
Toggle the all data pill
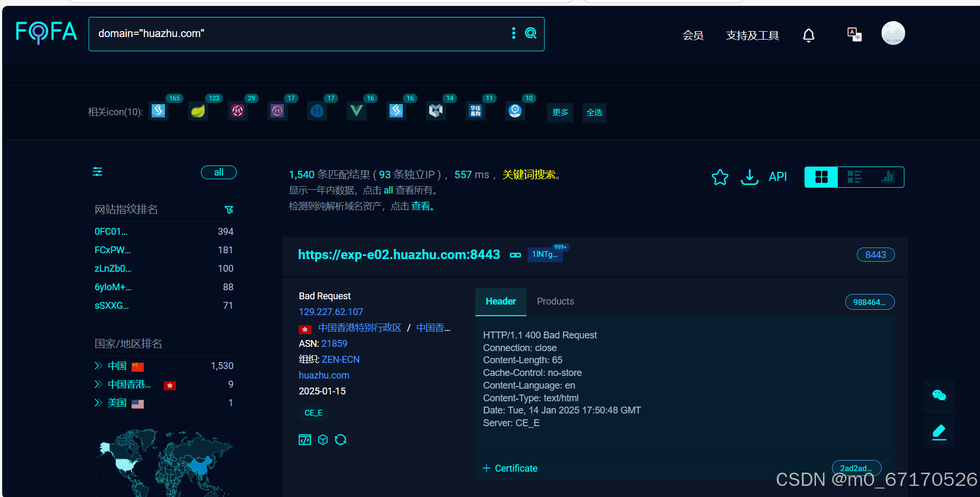pos(219,172)
